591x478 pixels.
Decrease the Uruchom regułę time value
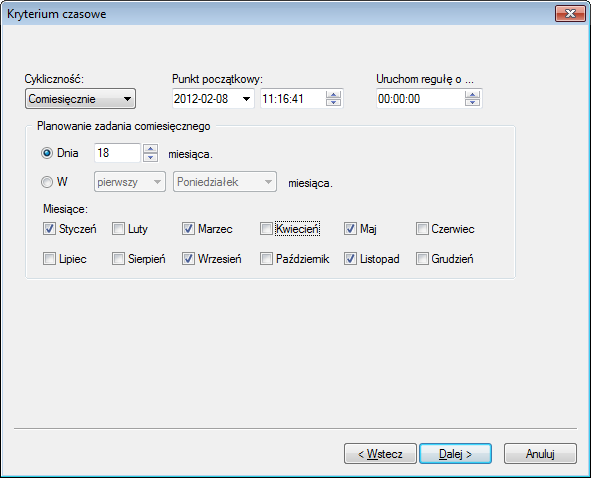click(x=472, y=103)
